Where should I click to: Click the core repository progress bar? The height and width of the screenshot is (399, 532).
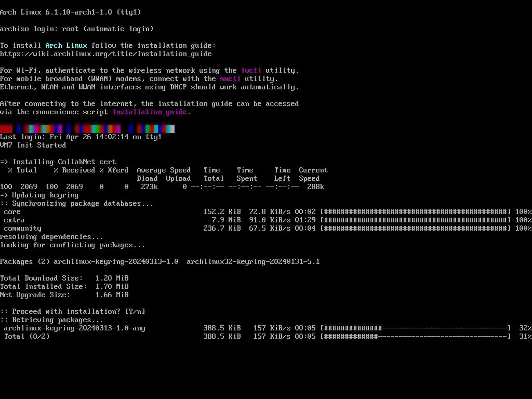(415, 212)
